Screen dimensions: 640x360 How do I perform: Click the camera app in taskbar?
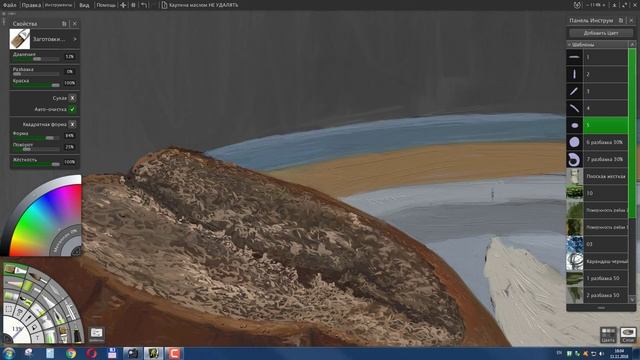point(133,353)
